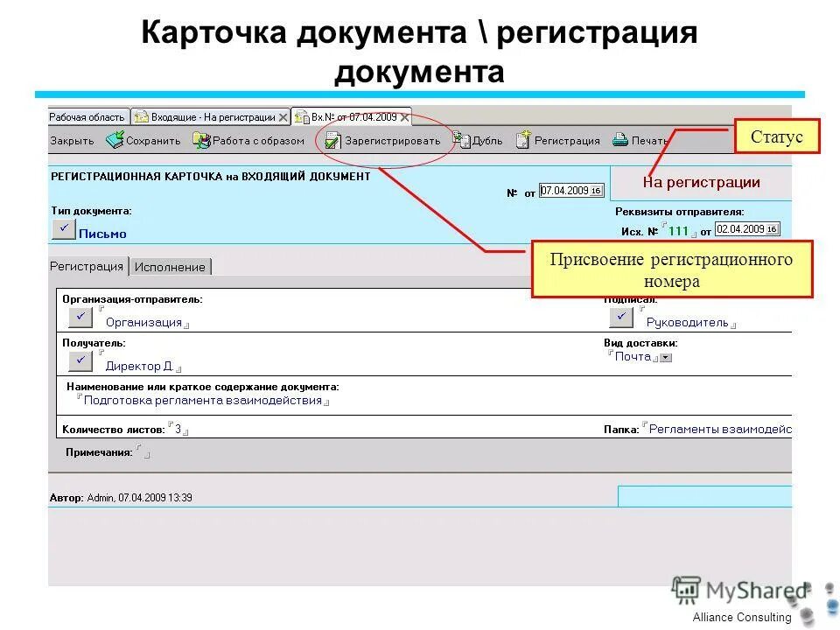This screenshot has height=630, width=840.
Task: Toggle the checkmark beside Организация
Action: [x=80, y=317]
